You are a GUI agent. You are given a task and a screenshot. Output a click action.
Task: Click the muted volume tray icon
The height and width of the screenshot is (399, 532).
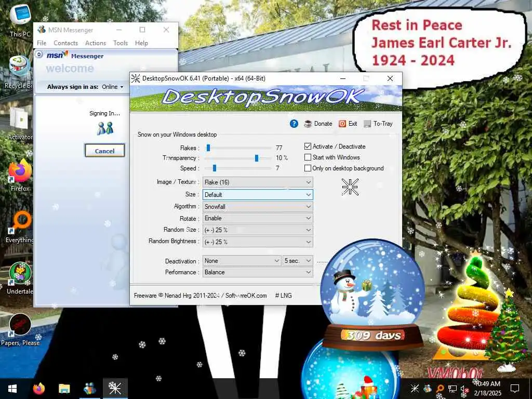[x=464, y=389]
